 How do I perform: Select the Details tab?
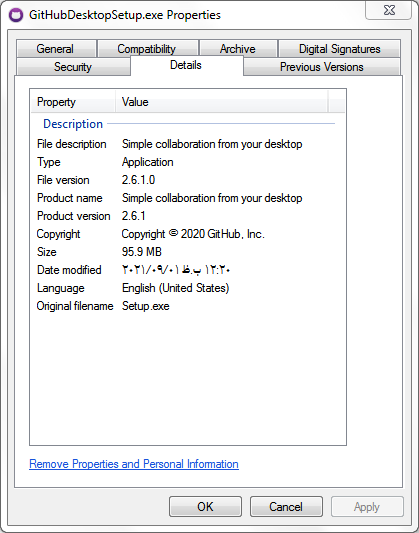coord(186,65)
